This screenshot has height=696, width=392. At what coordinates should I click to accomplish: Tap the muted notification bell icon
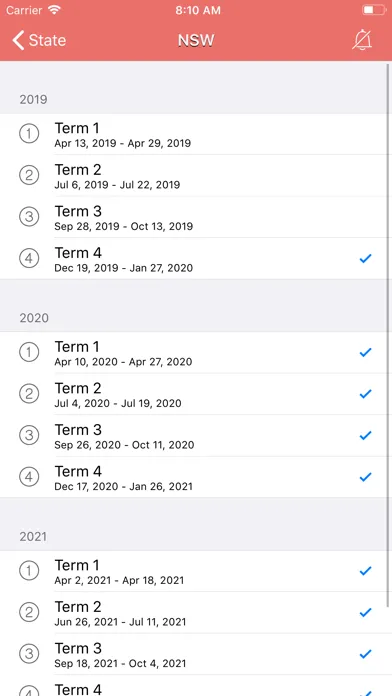[362, 40]
